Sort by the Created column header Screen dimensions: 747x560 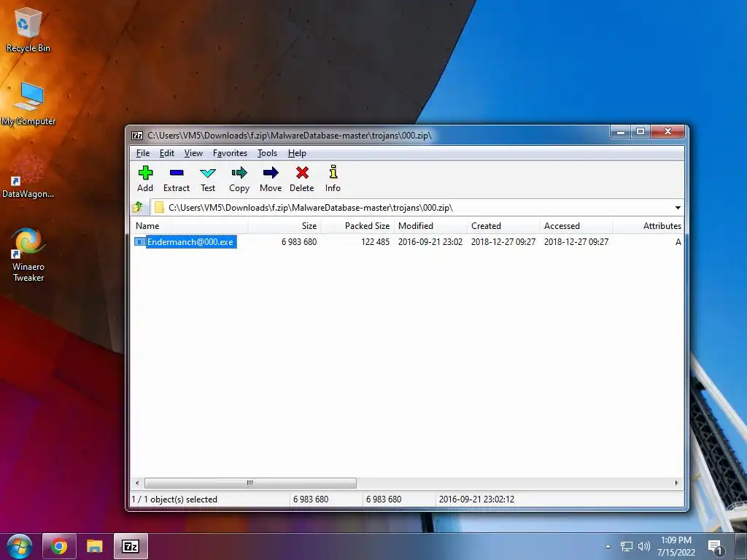503,226
